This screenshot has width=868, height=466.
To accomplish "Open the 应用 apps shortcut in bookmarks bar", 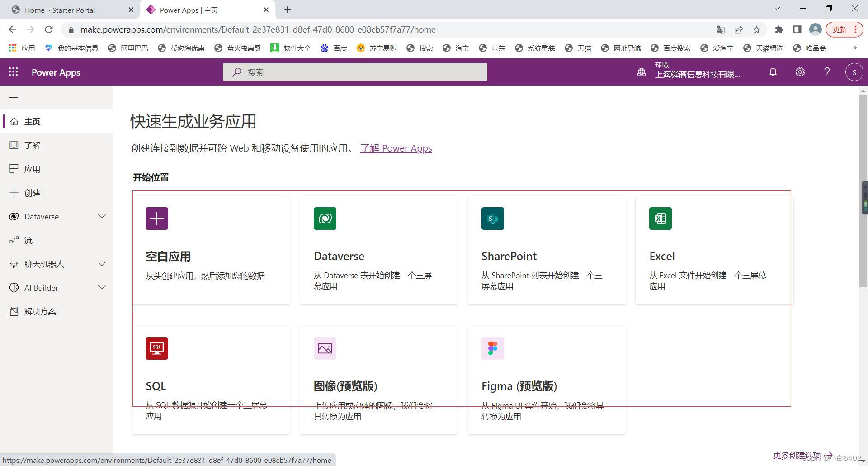I will [x=22, y=48].
